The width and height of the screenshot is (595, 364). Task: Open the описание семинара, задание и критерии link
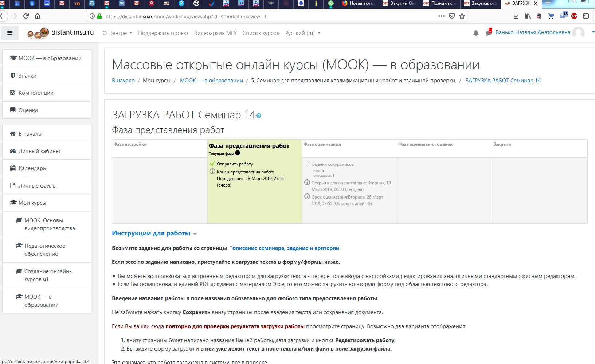click(285, 248)
